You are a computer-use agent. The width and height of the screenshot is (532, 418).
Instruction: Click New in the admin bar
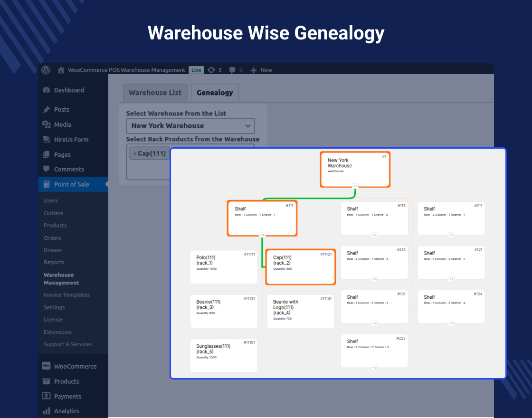coord(261,70)
